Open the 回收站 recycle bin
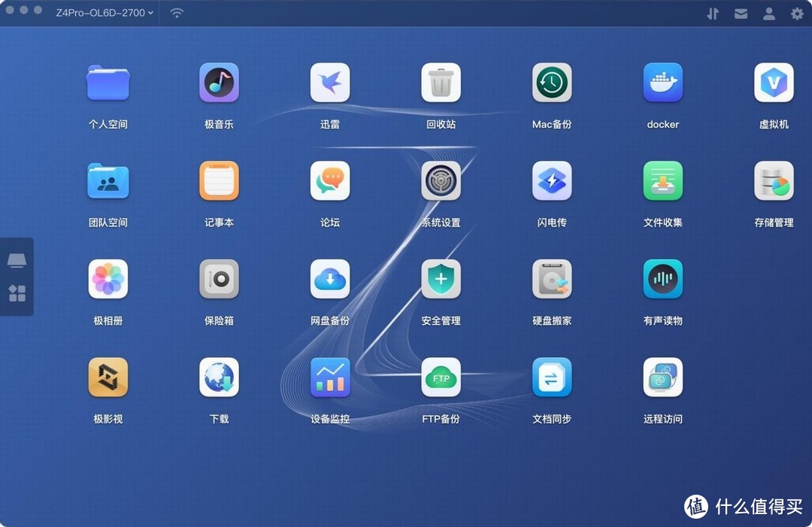 [441, 83]
